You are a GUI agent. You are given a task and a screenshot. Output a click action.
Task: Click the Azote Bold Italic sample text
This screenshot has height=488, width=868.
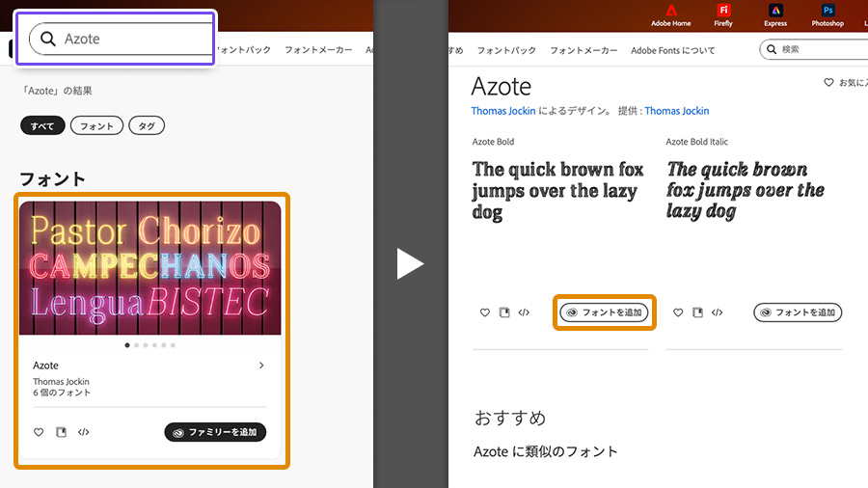click(746, 190)
